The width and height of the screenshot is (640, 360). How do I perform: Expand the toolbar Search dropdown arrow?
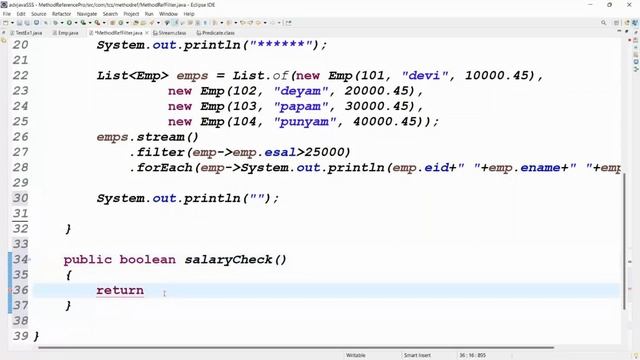(x=158, y=23)
